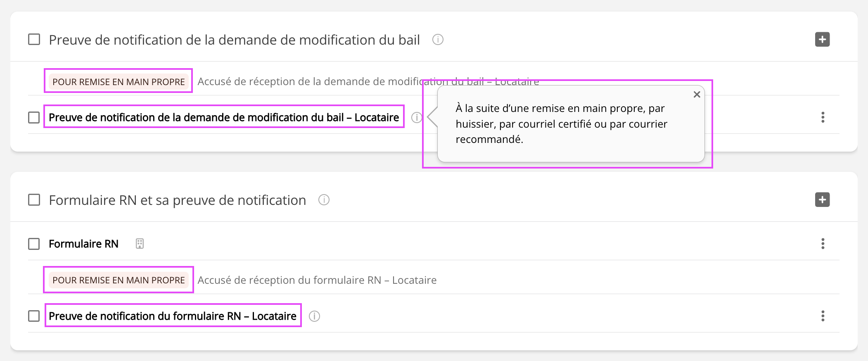Click plus icon in Formulaire RN section
868x361 pixels.
pos(822,200)
